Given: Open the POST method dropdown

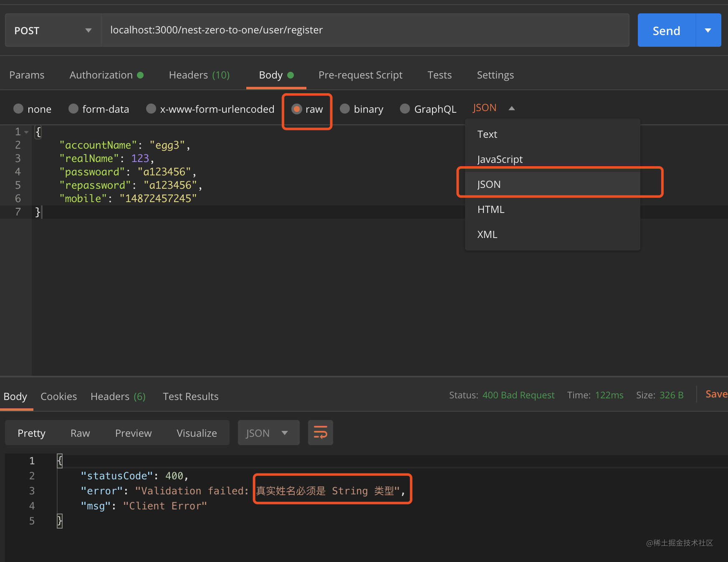Looking at the screenshot, I should click(x=53, y=30).
